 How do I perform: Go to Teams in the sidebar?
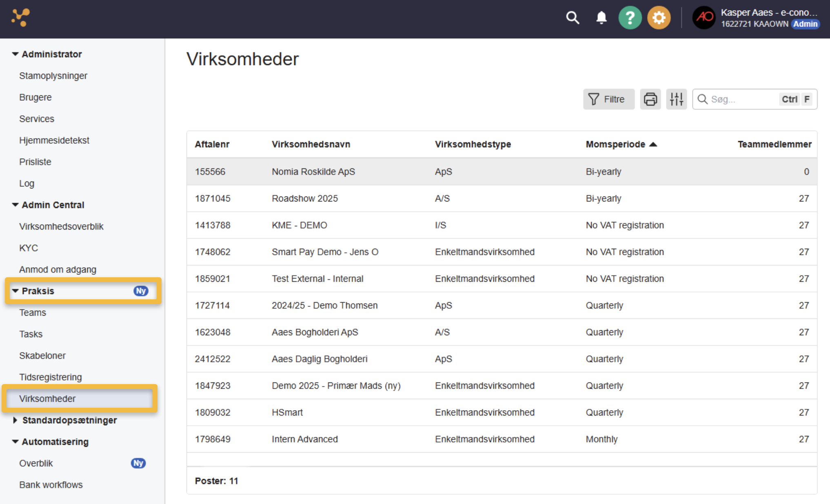[33, 313]
